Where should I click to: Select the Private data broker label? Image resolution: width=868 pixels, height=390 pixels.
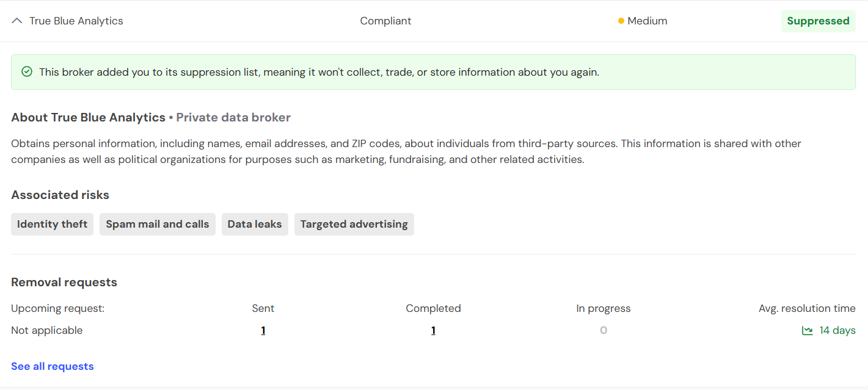pyautogui.click(x=233, y=117)
